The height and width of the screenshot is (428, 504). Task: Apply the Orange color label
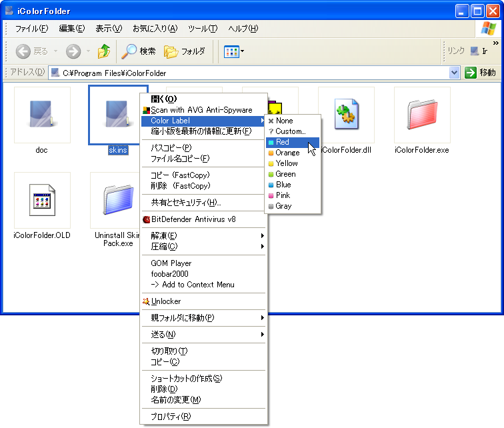tap(293, 153)
